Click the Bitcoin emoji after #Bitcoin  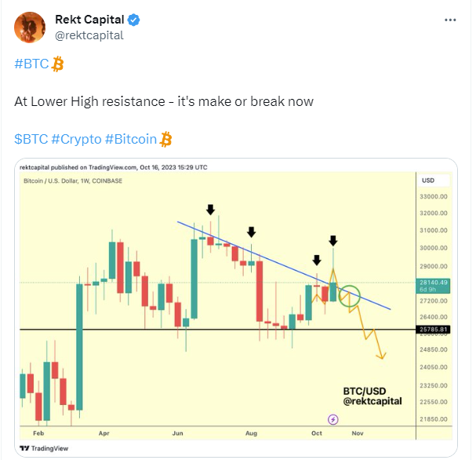pos(165,139)
